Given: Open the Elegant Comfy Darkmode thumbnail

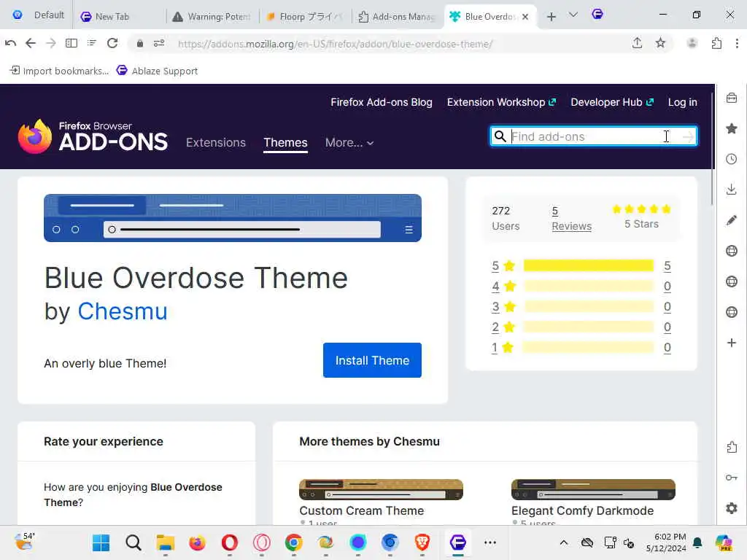Looking at the screenshot, I should tap(593, 489).
